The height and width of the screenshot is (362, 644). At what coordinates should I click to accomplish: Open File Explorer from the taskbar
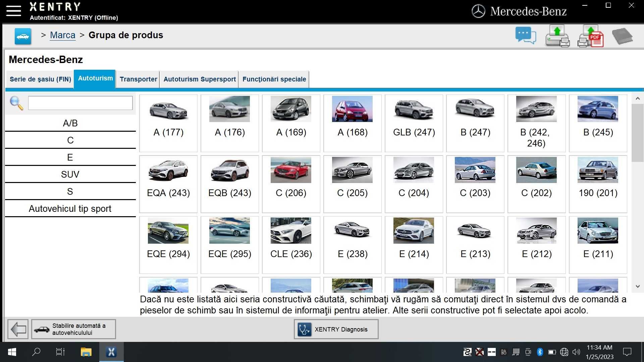point(86,352)
